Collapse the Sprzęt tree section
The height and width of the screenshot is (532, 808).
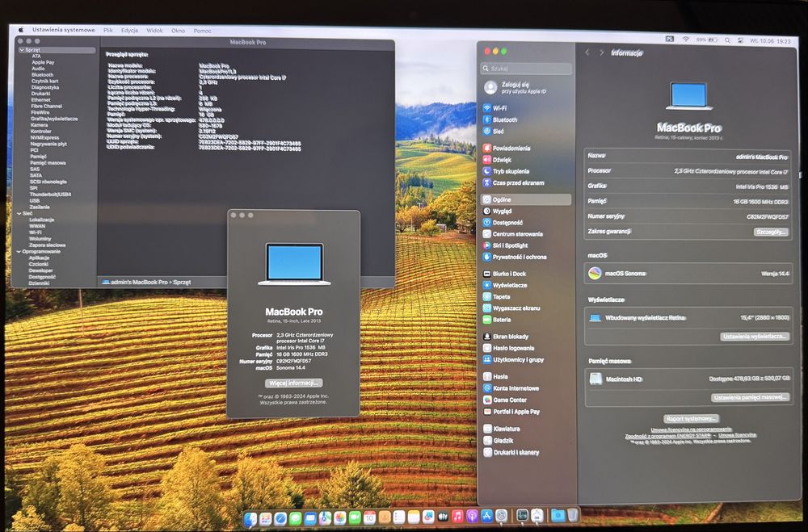pos(22,50)
